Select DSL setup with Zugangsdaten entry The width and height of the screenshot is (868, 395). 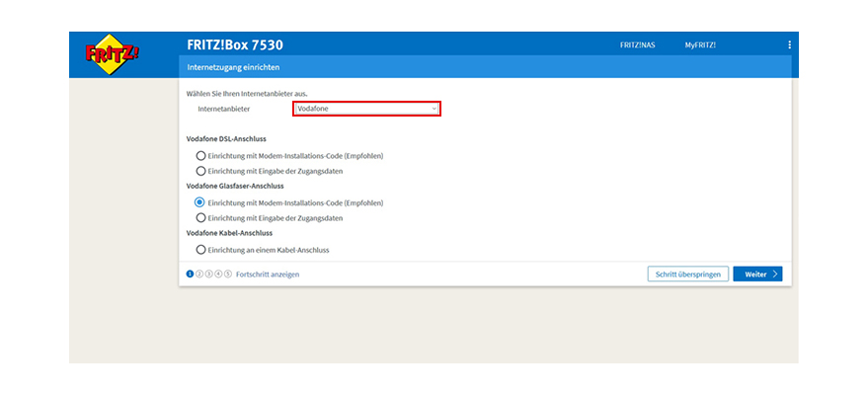click(201, 170)
